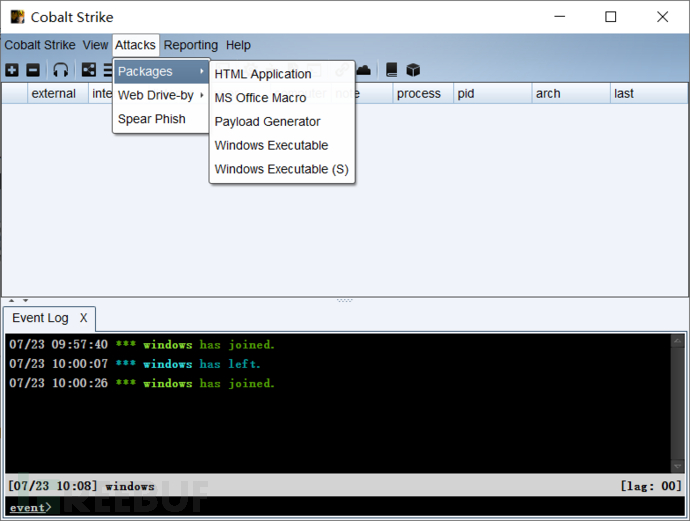Open Listeners via the headphones icon
The width and height of the screenshot is (690, 521).
61,70
